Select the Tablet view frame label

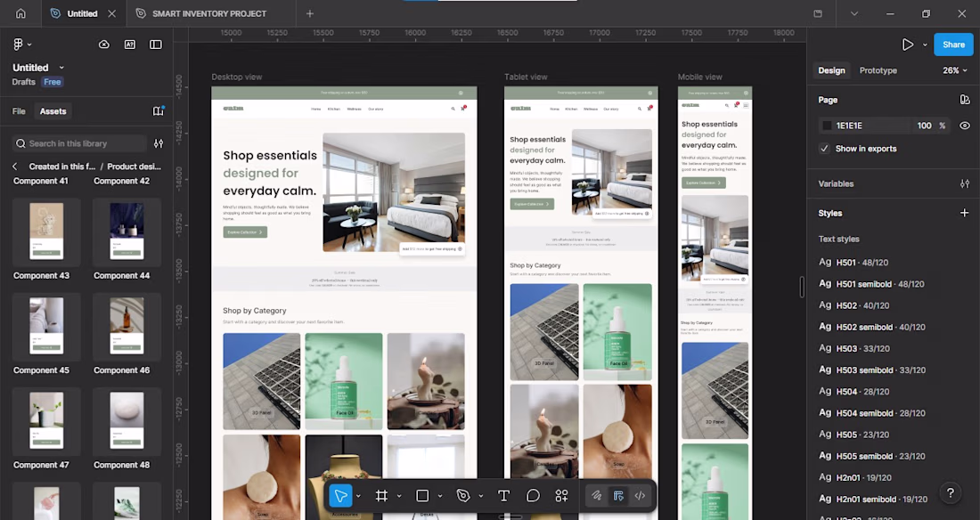tap(526, 77)
